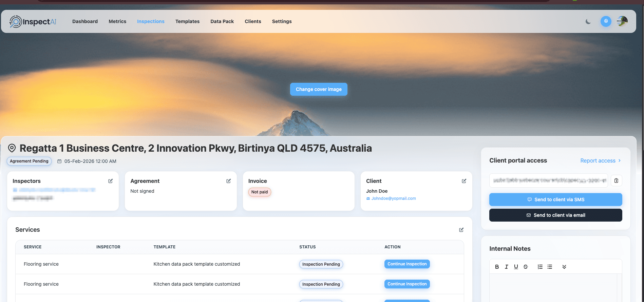Click the Change cover image button
Viewport: 644px width, 302px height.
319,89
